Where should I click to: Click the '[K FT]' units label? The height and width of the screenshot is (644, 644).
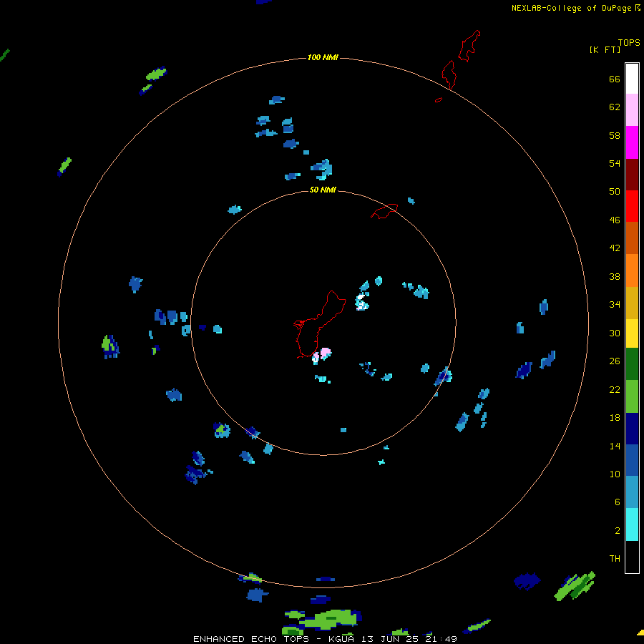[605, 50]
